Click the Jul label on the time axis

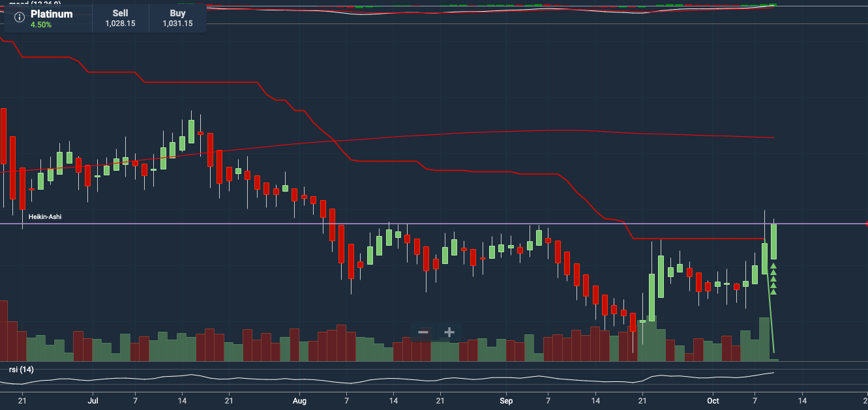[92, 400]
